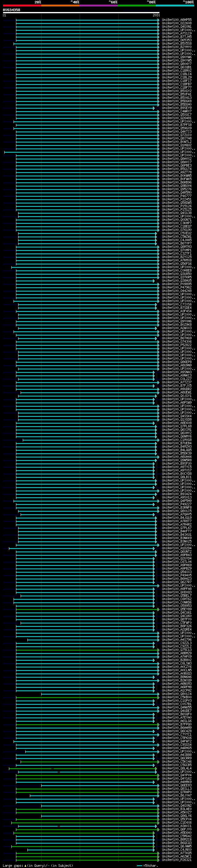Select hit label UniRef100_O44248
Image resolution: width=197 pixels, height=868 pixels.
177,291
